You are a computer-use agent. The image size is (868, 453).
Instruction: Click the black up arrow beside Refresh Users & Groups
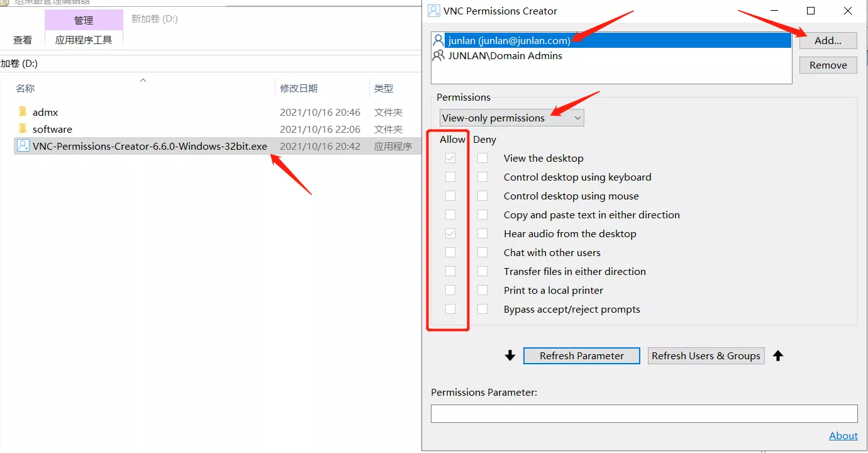[778, 356]
